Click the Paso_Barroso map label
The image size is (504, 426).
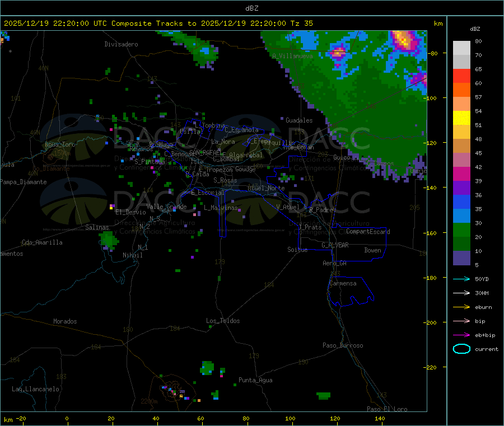343,345
